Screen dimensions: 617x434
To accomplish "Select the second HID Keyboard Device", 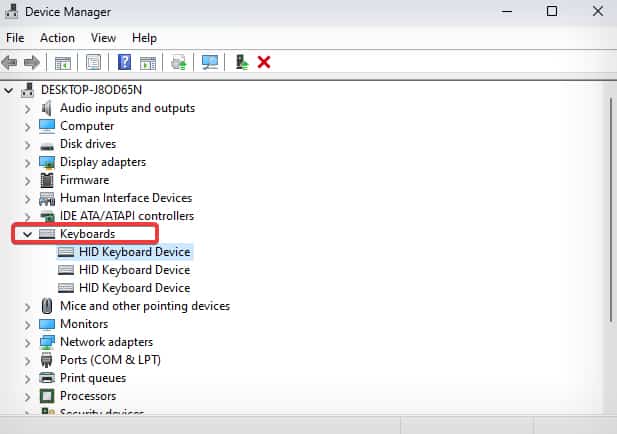I will 135,270.
